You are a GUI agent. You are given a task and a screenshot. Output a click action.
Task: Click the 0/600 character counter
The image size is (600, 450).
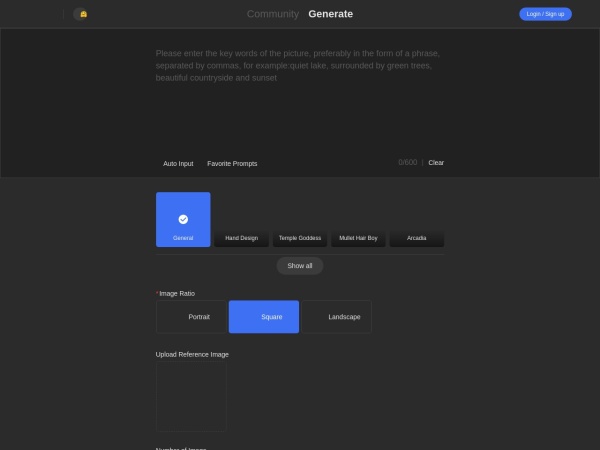click(x=407, y=162)
